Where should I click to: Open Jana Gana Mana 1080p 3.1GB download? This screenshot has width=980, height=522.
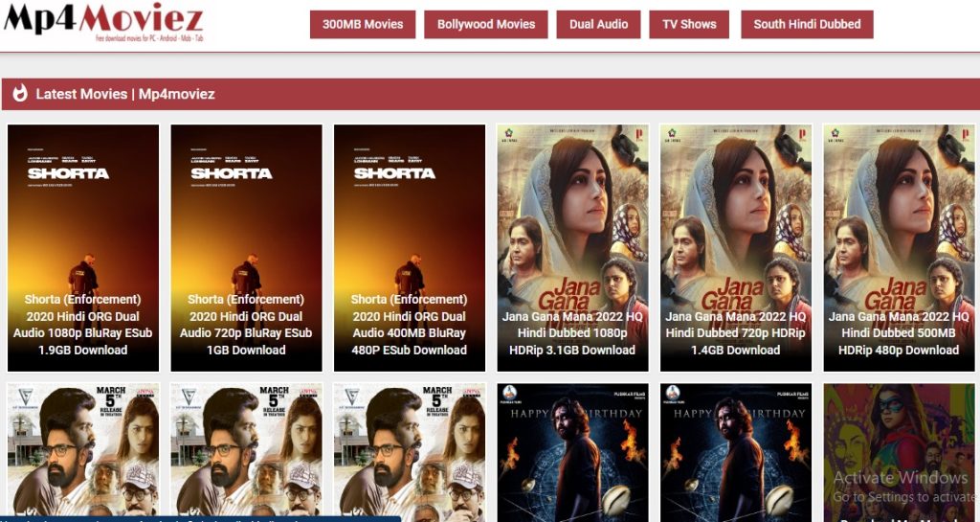pos(572,247)
